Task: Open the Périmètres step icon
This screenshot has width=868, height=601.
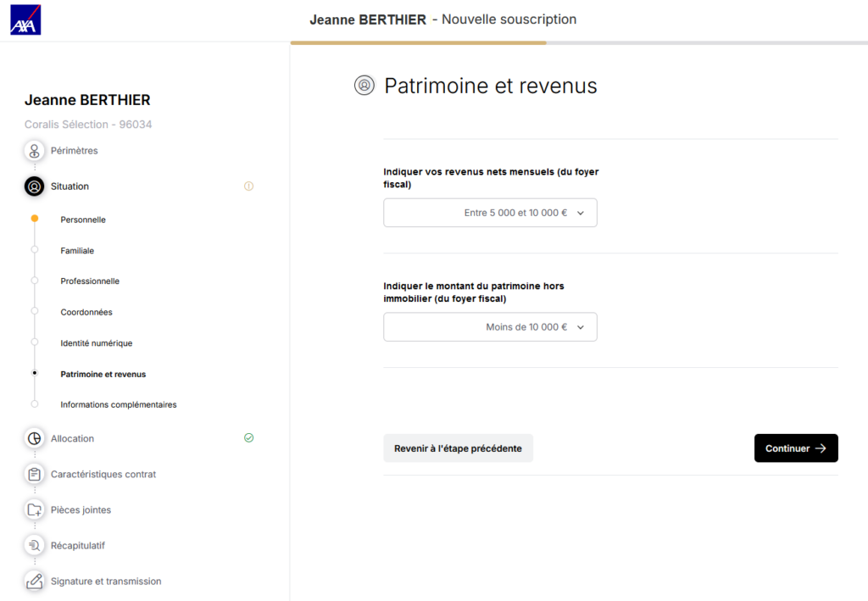Action: click(35, 151)
